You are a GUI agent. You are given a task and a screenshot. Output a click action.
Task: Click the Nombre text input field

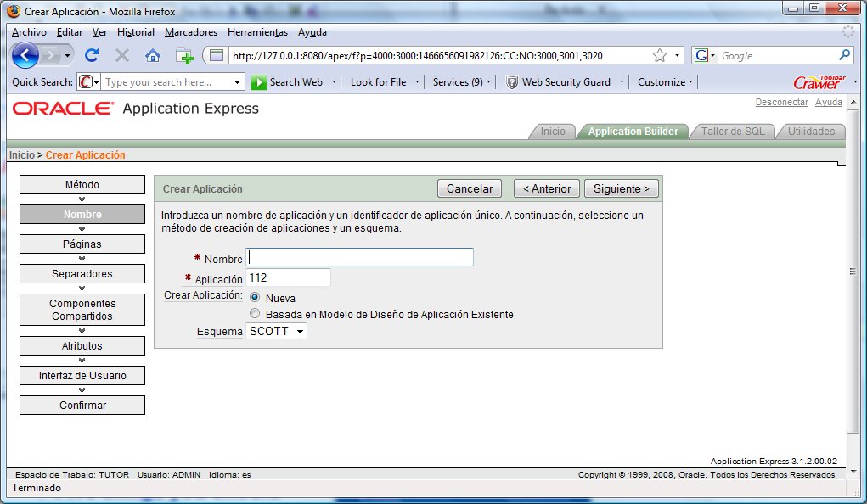pos(359,257)
